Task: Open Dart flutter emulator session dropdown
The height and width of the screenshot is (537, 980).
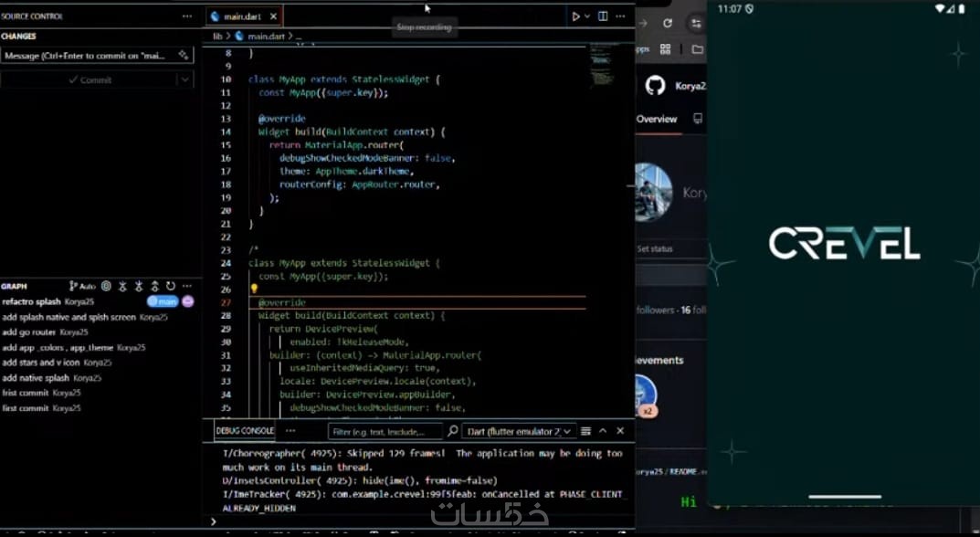Action: [518, 431]
